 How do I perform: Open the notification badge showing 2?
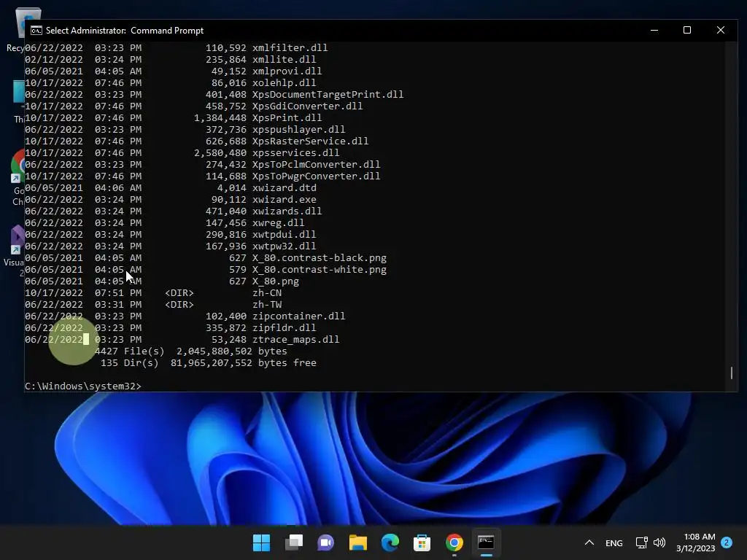(x=727, y=542)
